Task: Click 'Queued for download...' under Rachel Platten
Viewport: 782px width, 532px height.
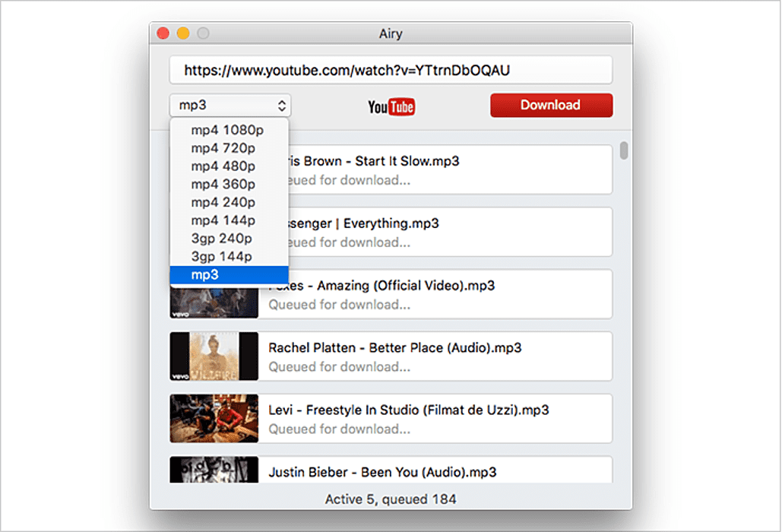Action: [340, 367]
